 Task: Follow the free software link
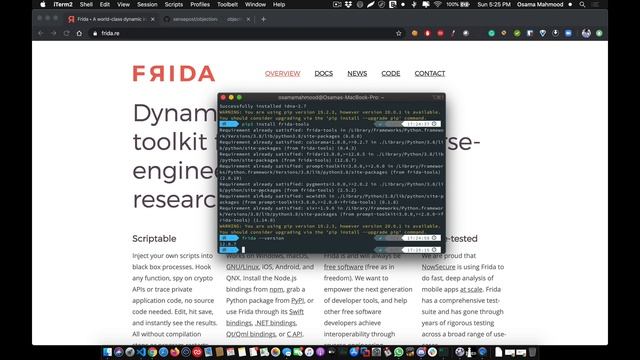coord(343,267)
